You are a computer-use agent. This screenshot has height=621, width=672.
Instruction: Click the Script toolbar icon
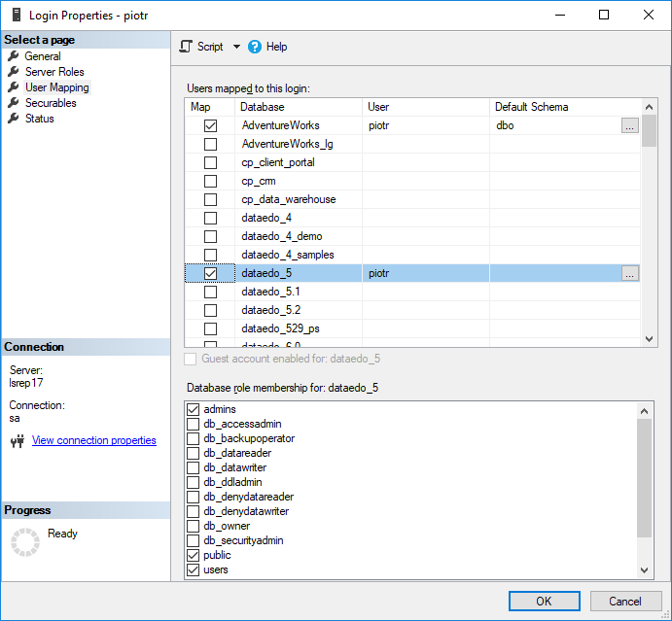(x=186, y=47)
